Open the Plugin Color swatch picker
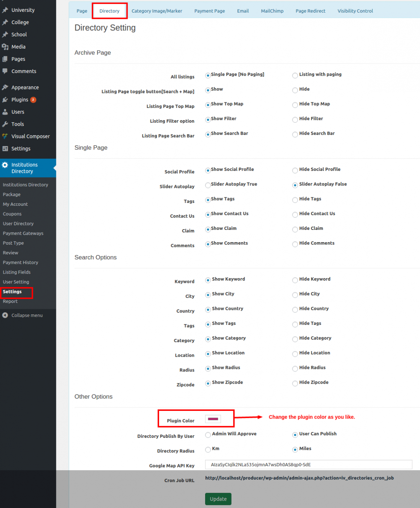 (213, 419)
